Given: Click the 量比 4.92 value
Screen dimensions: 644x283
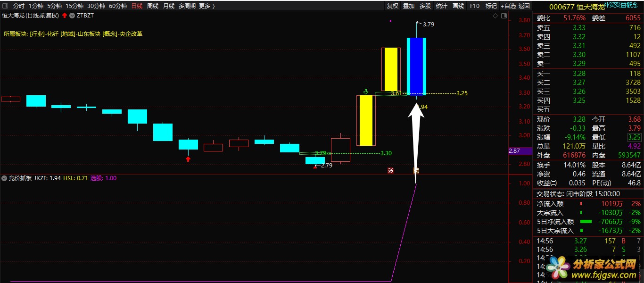Looking at the screenshot, I should pyautogui.click(x=634, y=146).
